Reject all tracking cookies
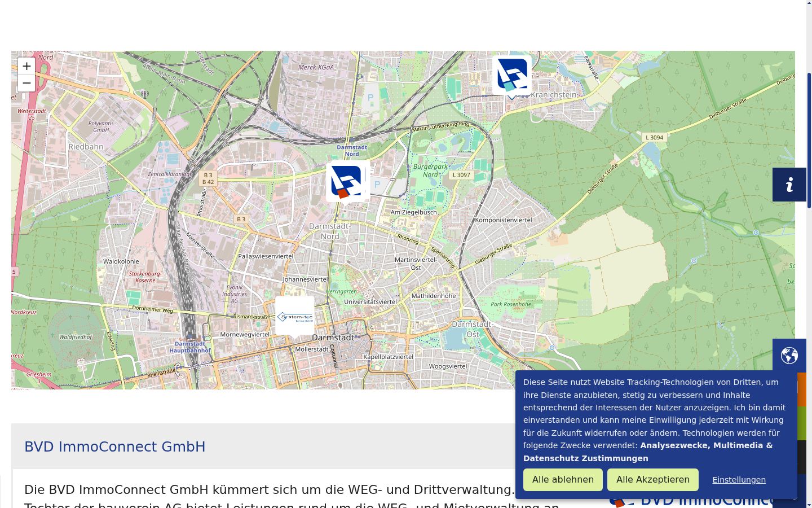The image size is (812, 508). coord(563,480)
